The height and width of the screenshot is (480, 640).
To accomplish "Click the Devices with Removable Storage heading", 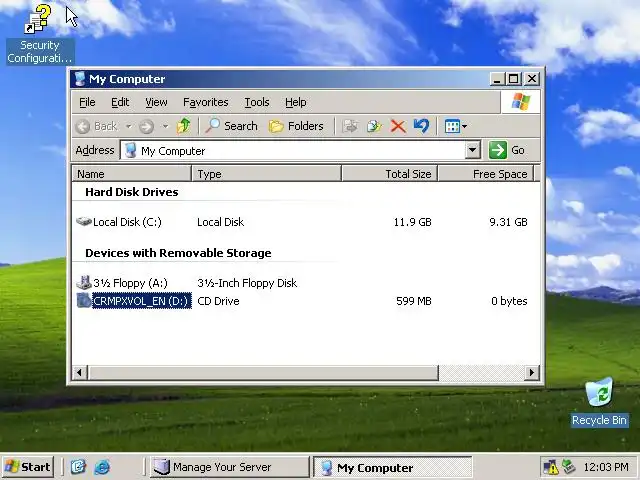I will point(178,253).
